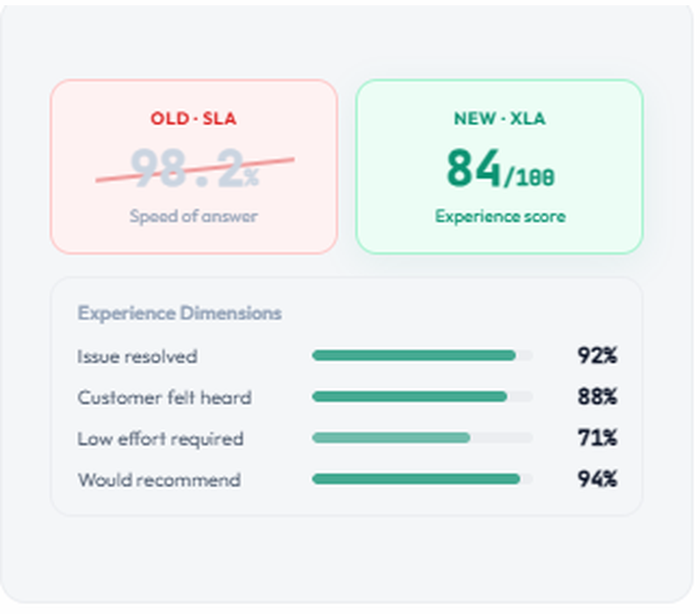The height and width of the screenshot is (614, 700).
Task: Click the Speed of answer caption
Action: click(193, 216)
